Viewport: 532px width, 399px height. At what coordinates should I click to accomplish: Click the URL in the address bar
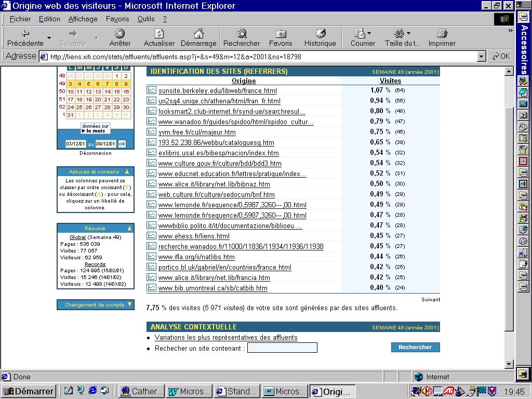click(176, 57)
